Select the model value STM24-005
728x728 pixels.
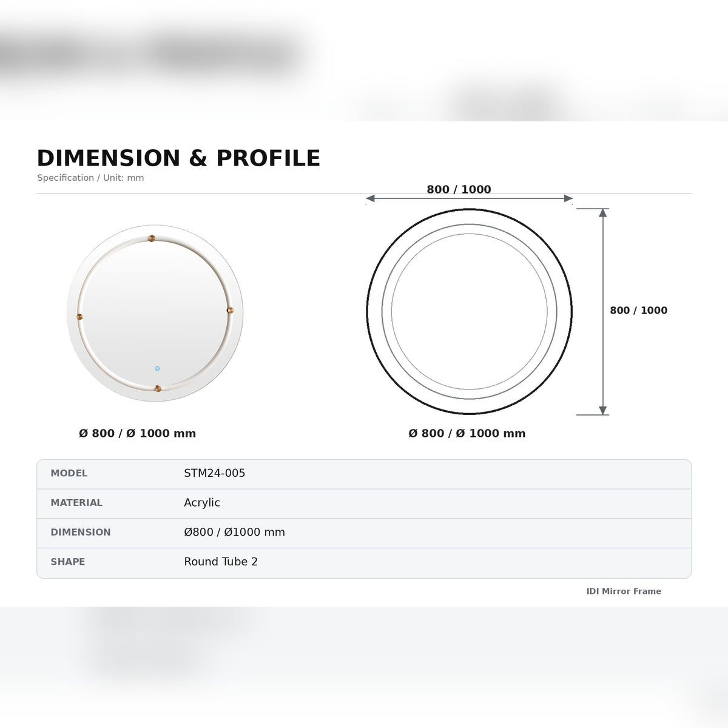pyautogui.click(x=215, y=473)
